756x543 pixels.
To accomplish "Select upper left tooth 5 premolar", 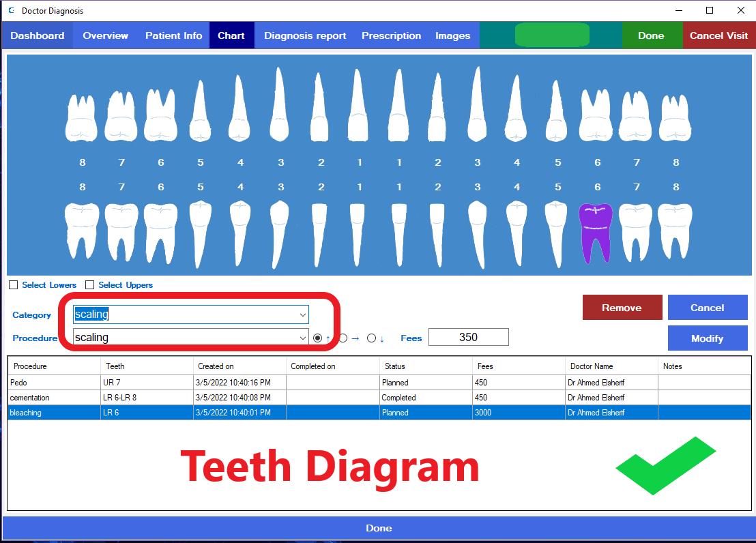I will coord(556,111).
